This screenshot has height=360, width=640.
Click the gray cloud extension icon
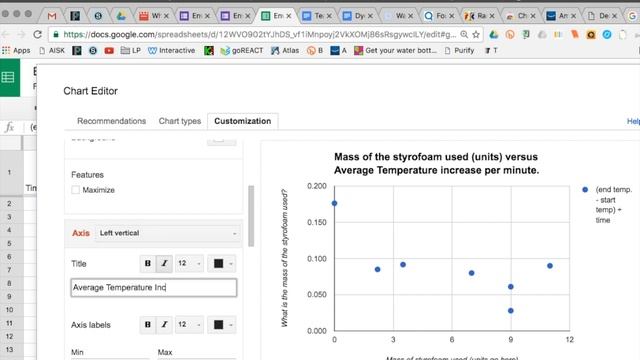point(542,35)
